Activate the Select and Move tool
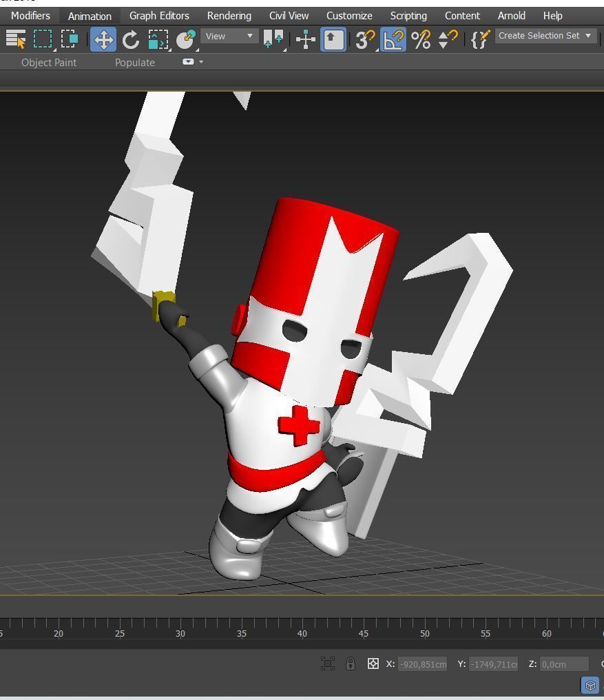This screenshot has height=700, width=604. click(103, 39)
